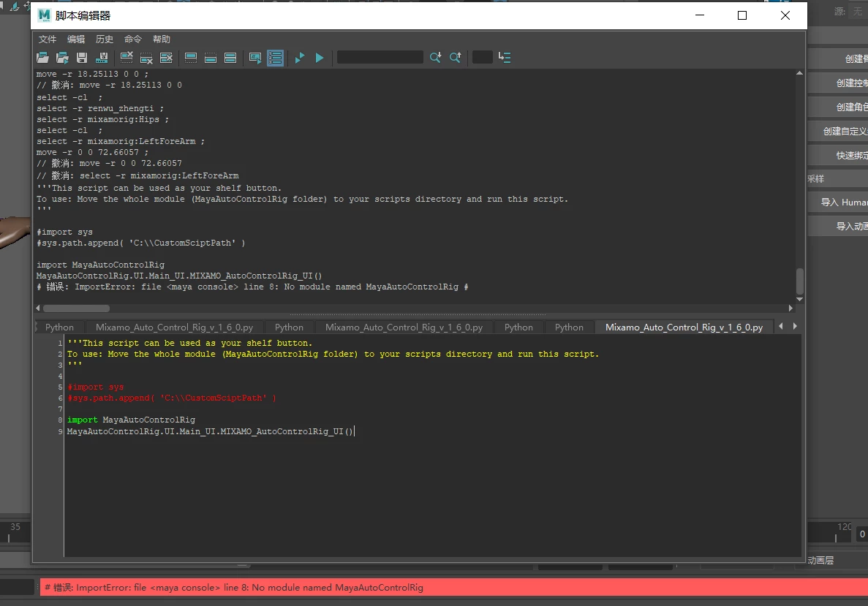Click the toolbar search text field
Image resolution: width=868 pixels, height=606 pixels.
tap(380, 57)
